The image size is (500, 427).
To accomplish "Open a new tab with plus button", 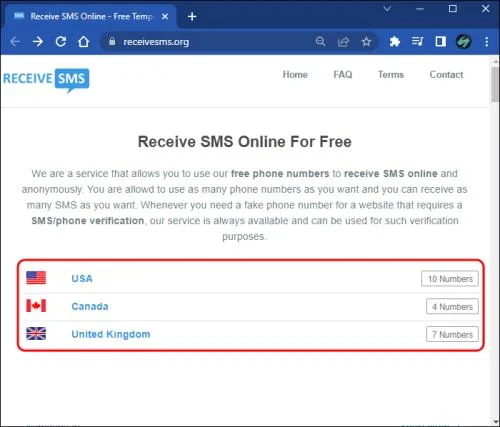I will tap(192, 16).
